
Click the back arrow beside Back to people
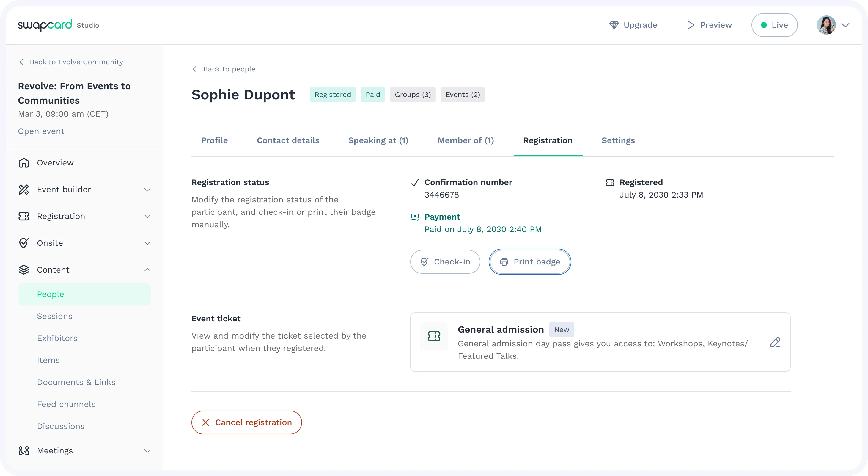tap(195, 69)
